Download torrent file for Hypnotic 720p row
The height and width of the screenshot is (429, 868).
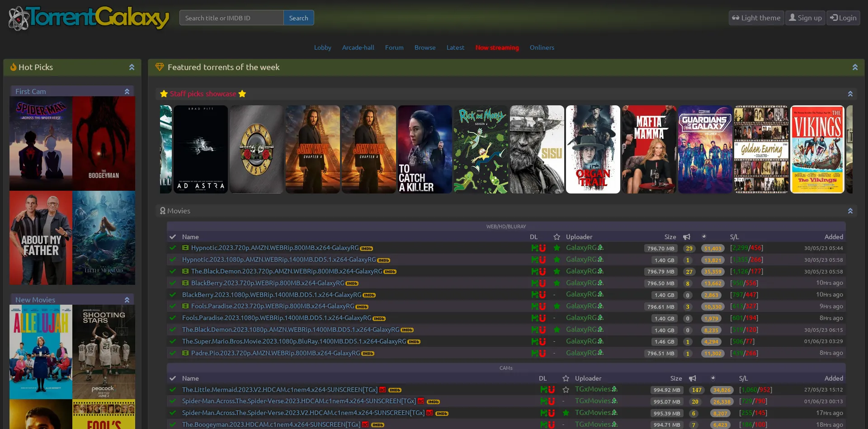click(534, 248)
